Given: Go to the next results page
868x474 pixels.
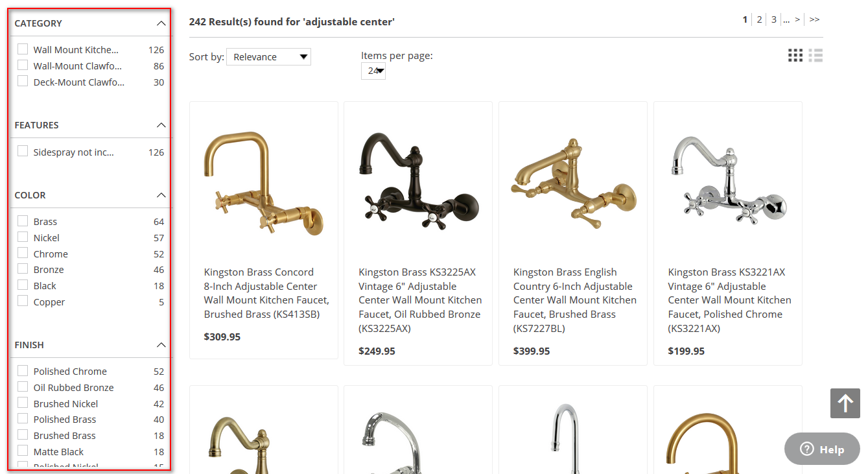Looking at the screenshot, I should coord(797,19).
